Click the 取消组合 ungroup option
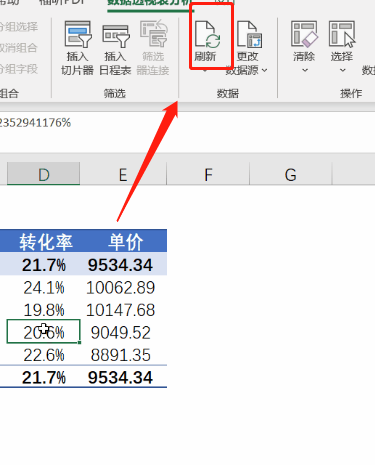 coord(18,48)
